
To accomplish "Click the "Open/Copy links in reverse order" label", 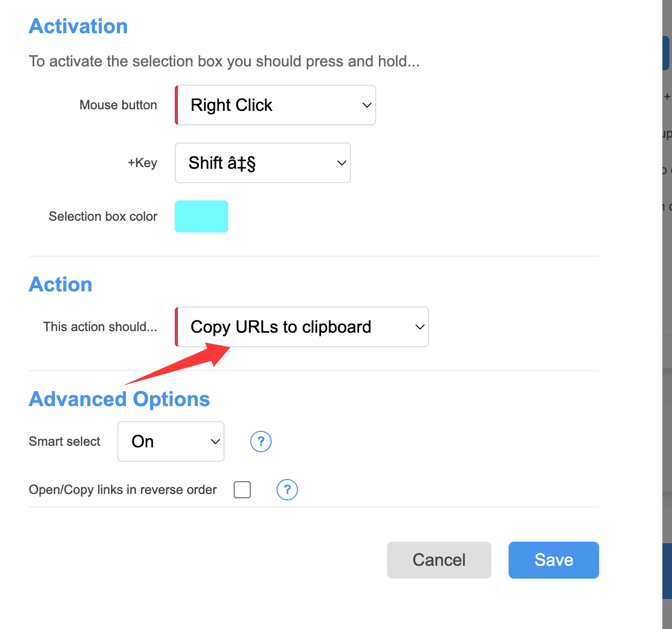I will tap(123, 490).
